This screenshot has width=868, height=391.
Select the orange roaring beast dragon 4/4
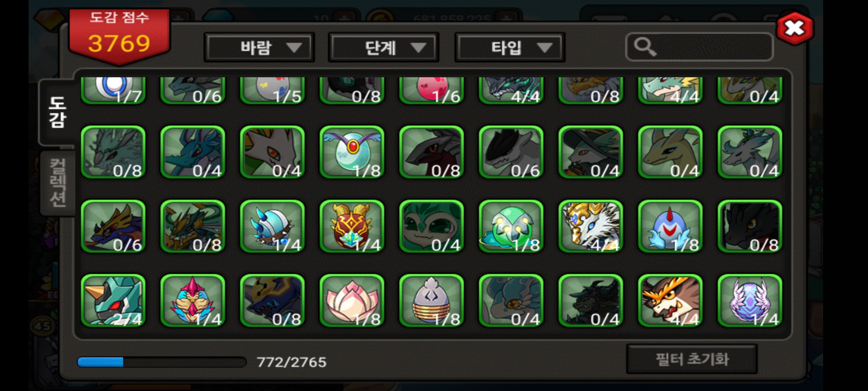pos(670,300)
